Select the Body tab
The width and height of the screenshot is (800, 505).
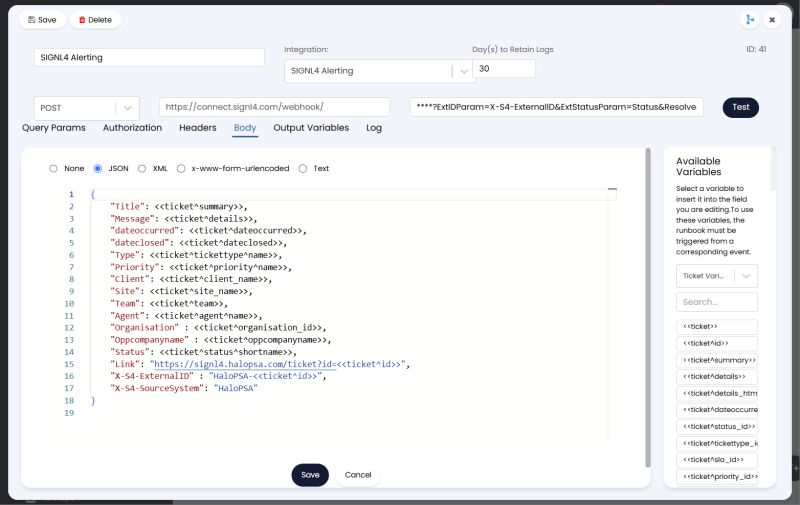coord(245,128)
